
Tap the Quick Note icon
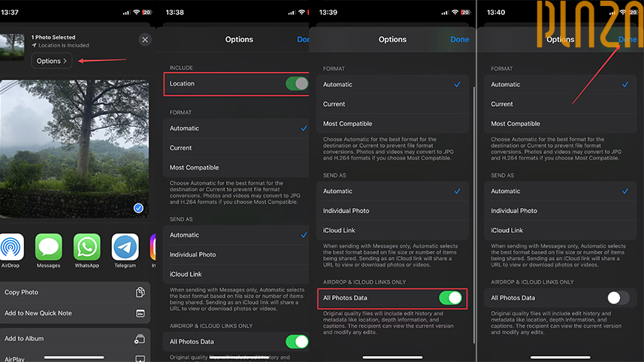pos(140,314)
